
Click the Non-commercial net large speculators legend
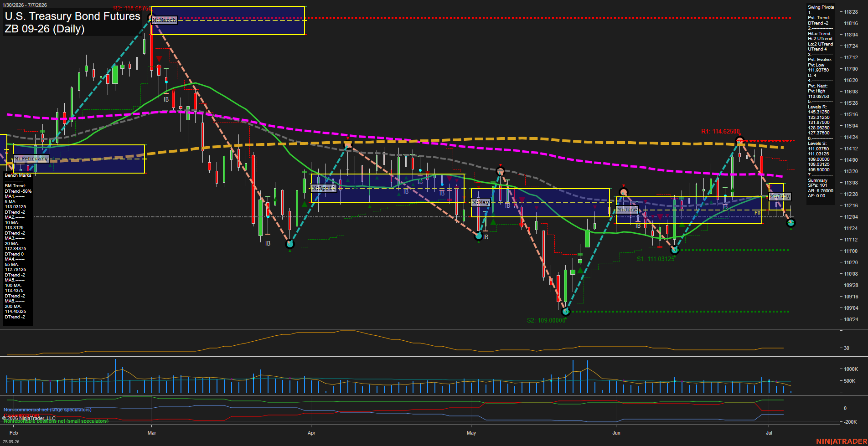(47, 410)
